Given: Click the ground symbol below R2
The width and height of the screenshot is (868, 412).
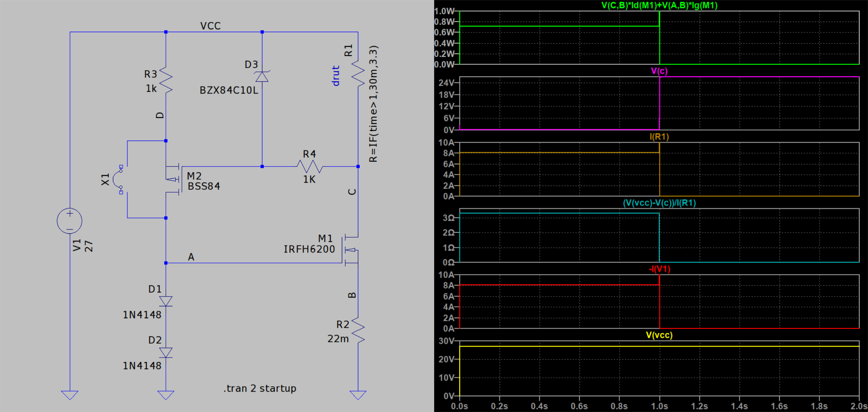Looking at the screenshot, I should 358,395.
